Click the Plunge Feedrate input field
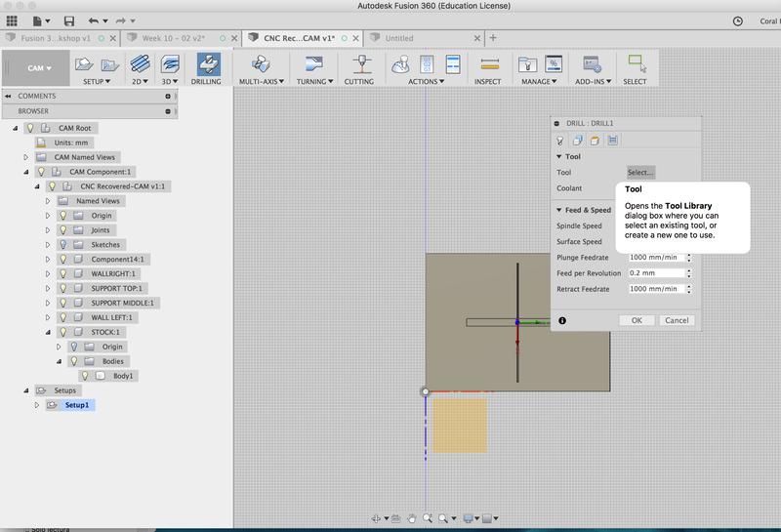Viewport: 781px width, 532px height. point(656,258)
